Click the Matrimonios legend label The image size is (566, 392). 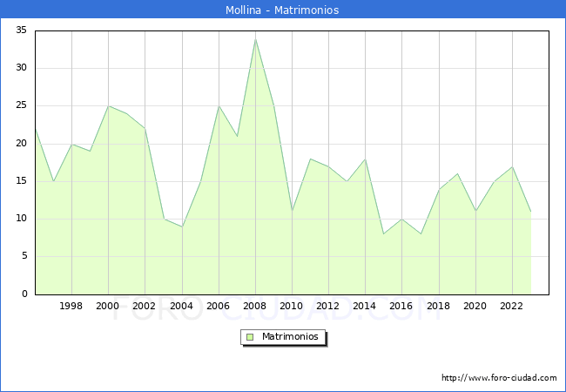coord(290,337)
